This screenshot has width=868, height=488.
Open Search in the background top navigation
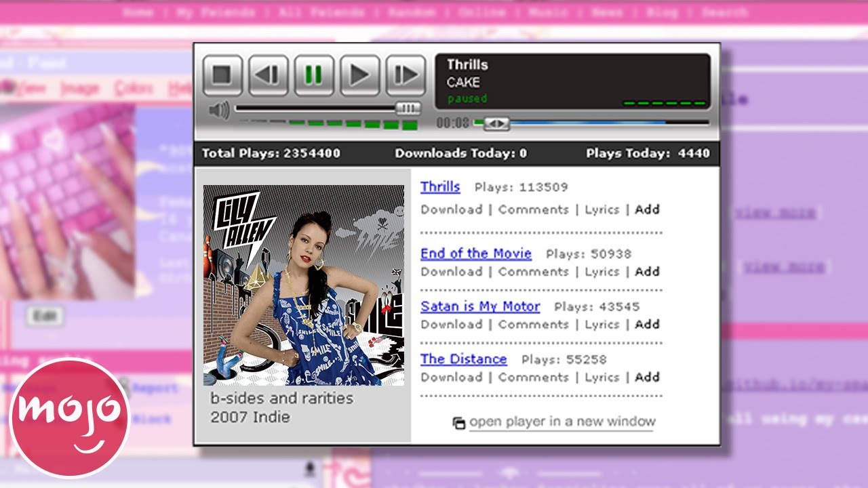tap(725, 12)
